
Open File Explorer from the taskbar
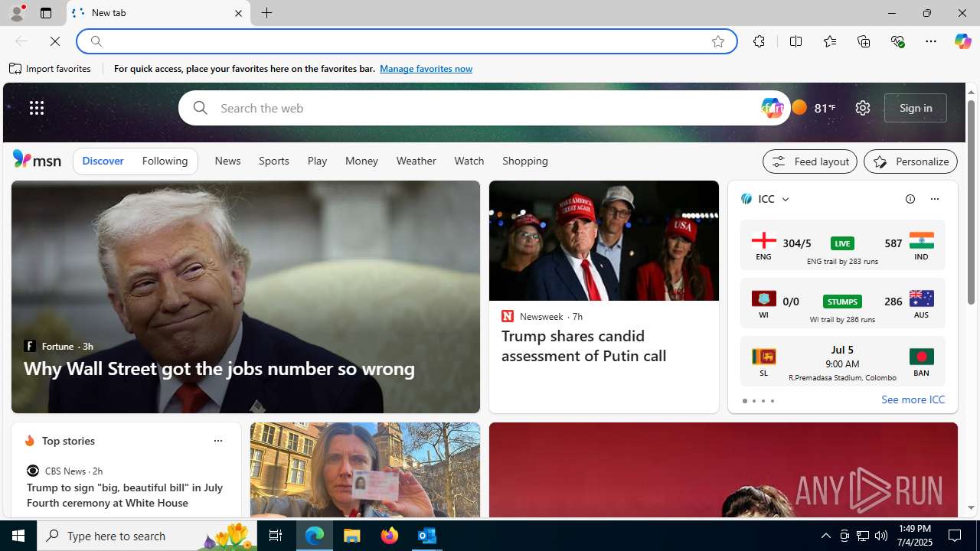(352, 536)
